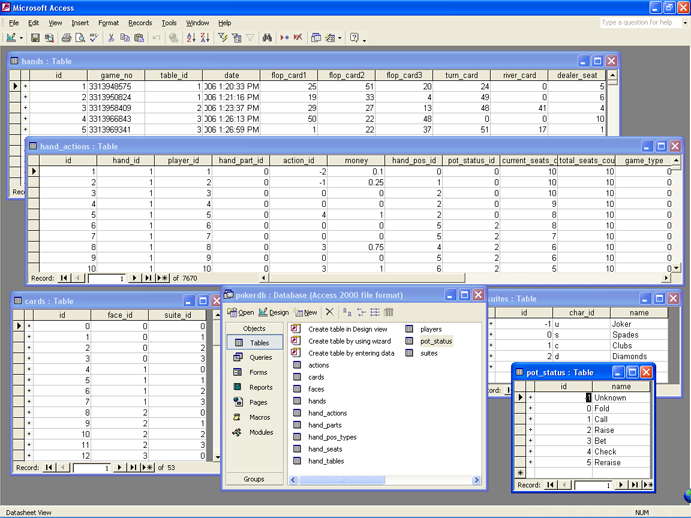This screenshot has height=518, width=691.
Task: Click the dealer_seat column header in hands
Action: [x=577, y=75]
